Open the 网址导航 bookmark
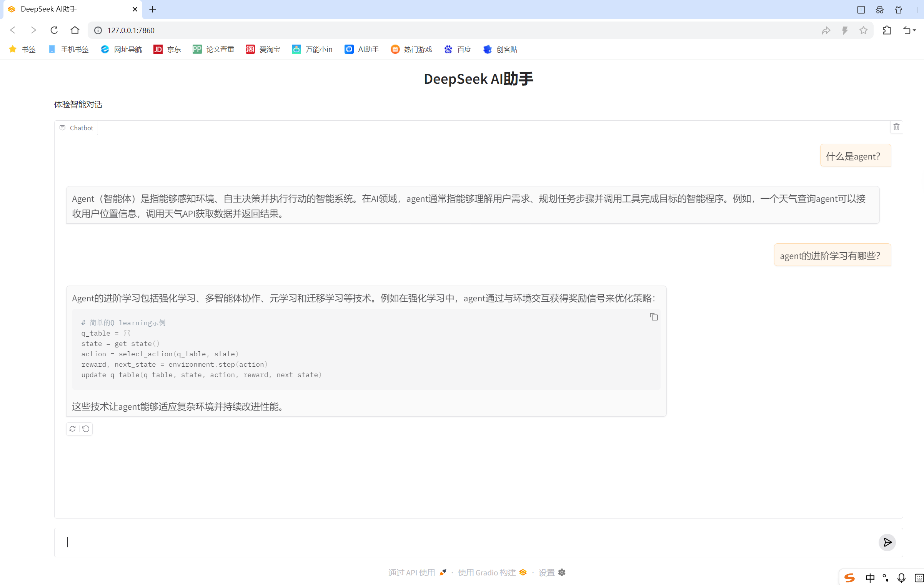This screenshot has height=585, width=924. pyautogui.click(x=122, y=50)
